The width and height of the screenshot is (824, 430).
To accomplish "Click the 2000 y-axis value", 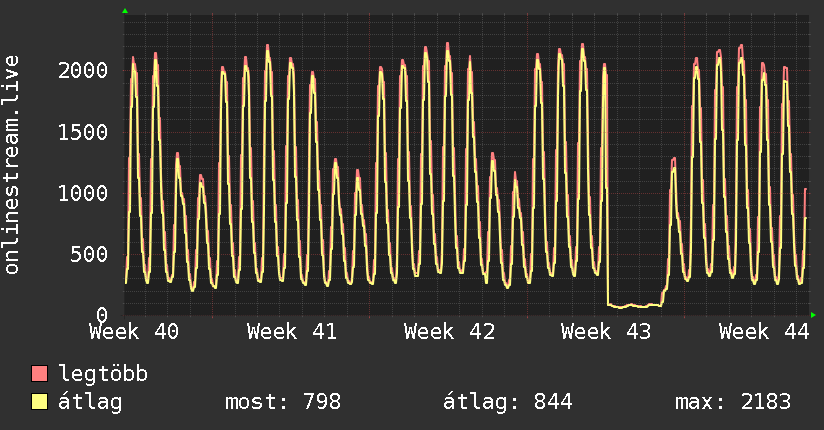I will 83,70.
